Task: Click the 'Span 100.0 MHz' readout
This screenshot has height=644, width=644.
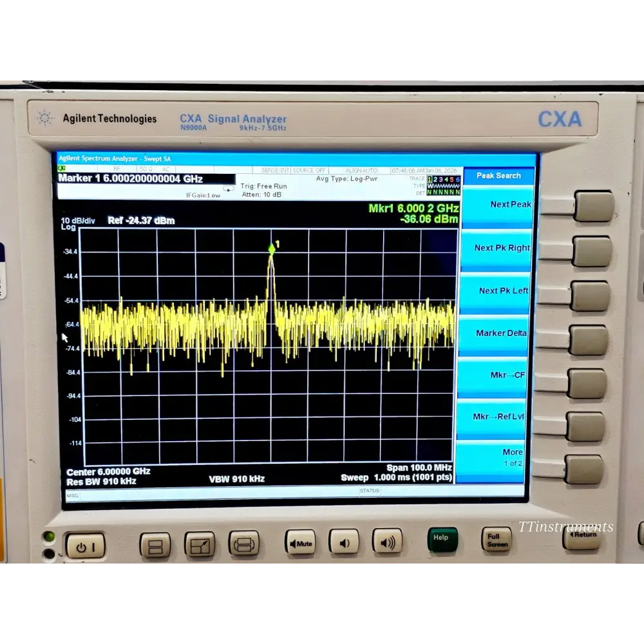Action: (419, 468)
